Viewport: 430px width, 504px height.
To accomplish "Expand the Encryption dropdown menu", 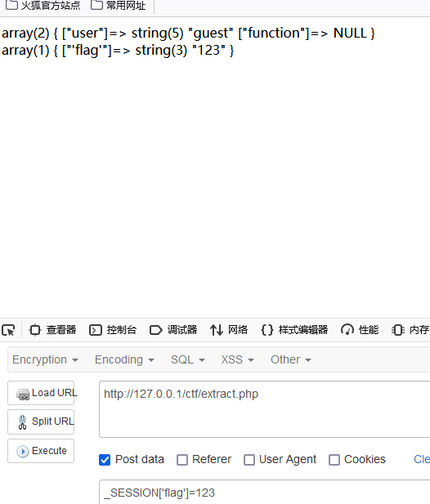I will click(45, 359).
